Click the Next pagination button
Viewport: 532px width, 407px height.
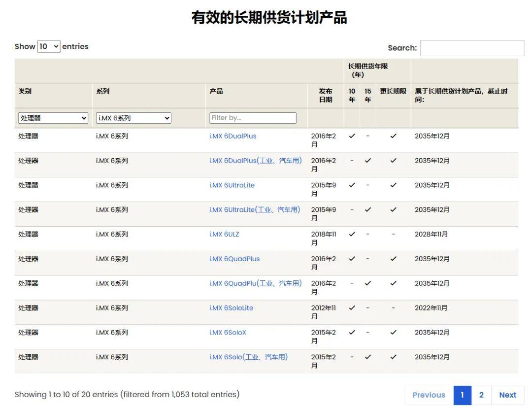pos(507,395)
